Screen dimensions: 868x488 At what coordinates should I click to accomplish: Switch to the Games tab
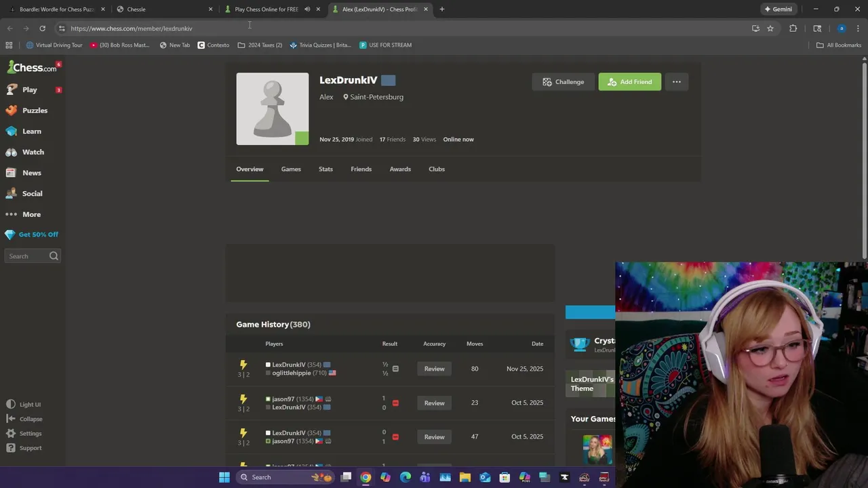(291, 169)
